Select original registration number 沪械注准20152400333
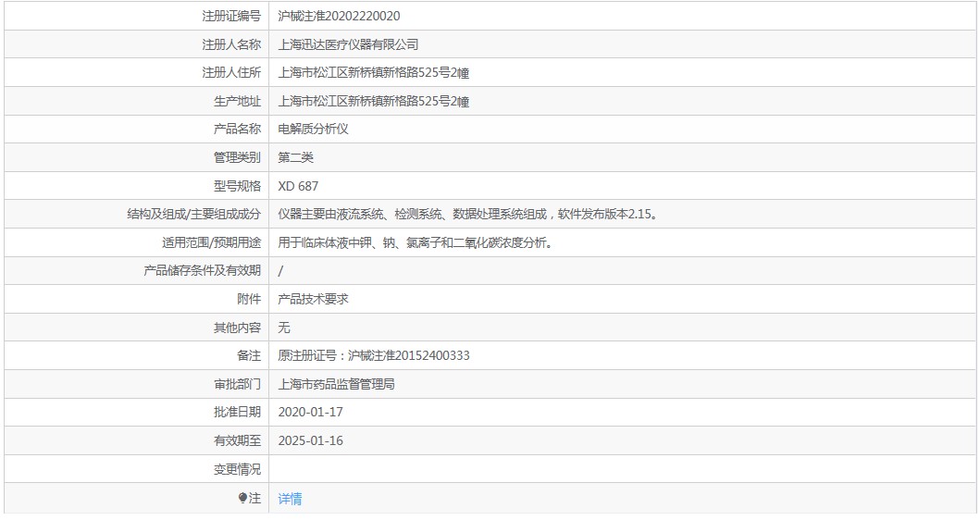980x520 pixels. pyautogui.click(x=409, y=355)
